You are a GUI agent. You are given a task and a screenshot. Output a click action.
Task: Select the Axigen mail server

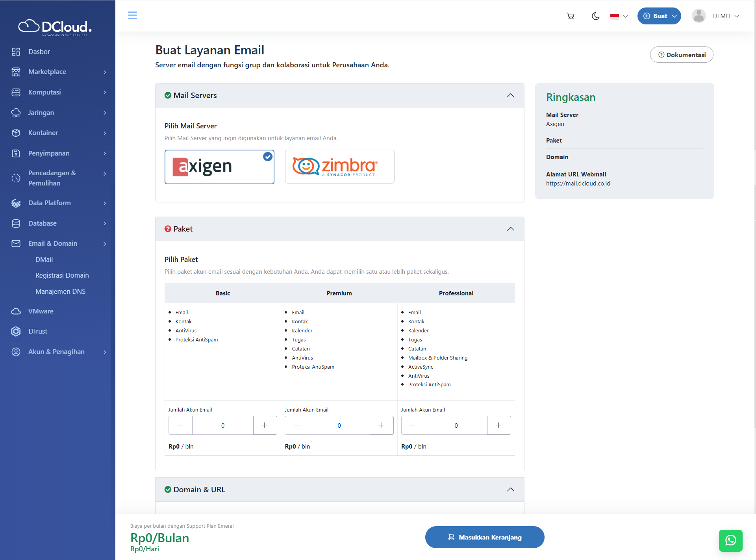coord(219,167)
